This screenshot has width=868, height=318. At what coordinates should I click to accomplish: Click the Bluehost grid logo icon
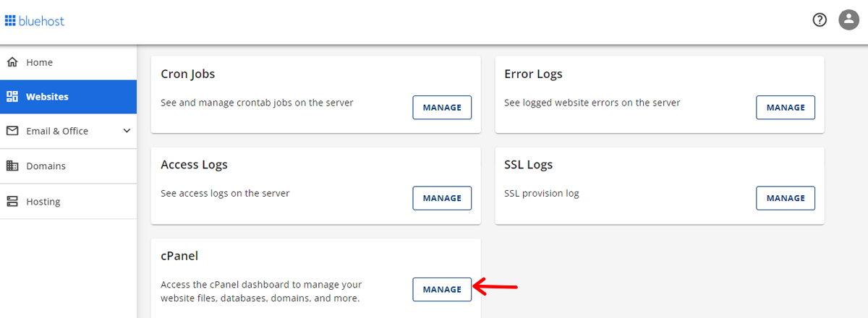pos(10,21)
